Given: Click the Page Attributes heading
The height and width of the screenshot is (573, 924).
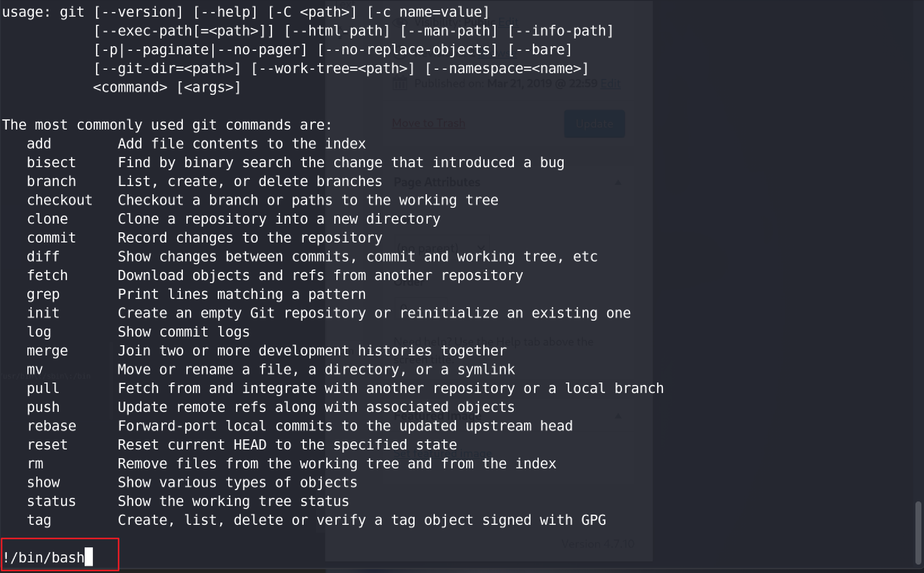Looking at the screenshot, I should click(437, 182).
